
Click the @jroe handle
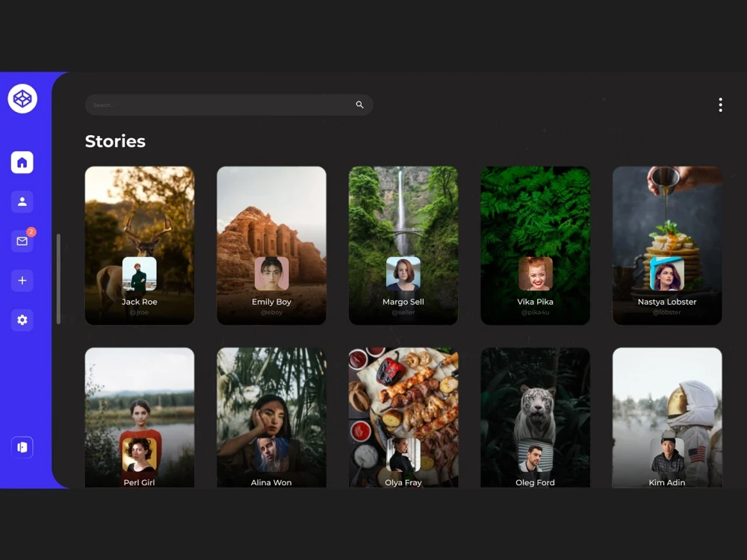(x=139, y=312)
